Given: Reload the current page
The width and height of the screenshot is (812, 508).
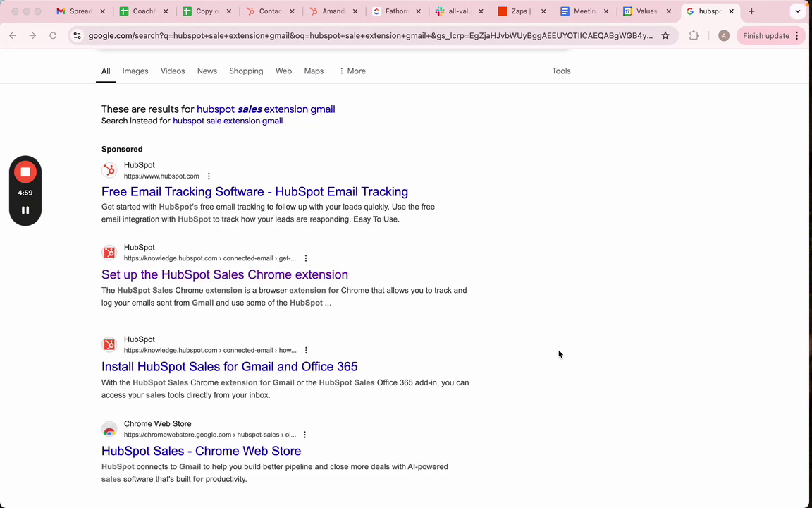Looking at the screenshot, I should (x=53, y=36).
